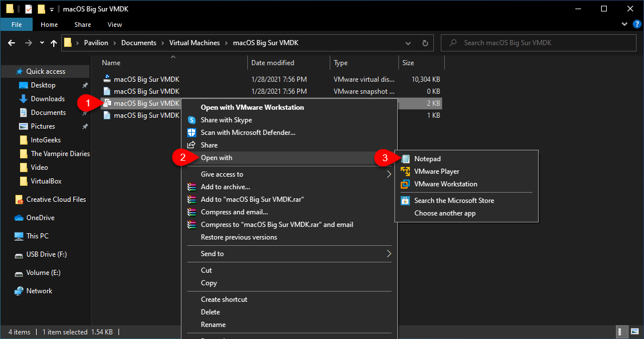Click Copy in the context menu
Screen dimensions: 644x339
tap(289, 283)
